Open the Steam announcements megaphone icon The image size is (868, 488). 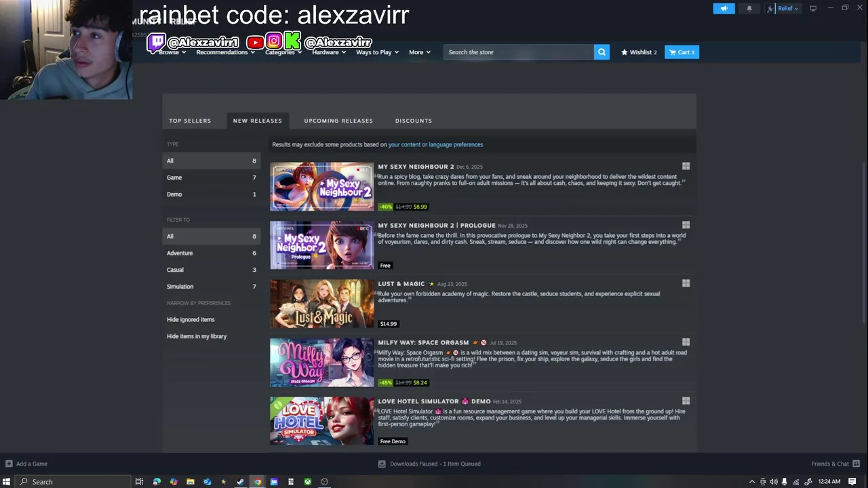point(724,8)
